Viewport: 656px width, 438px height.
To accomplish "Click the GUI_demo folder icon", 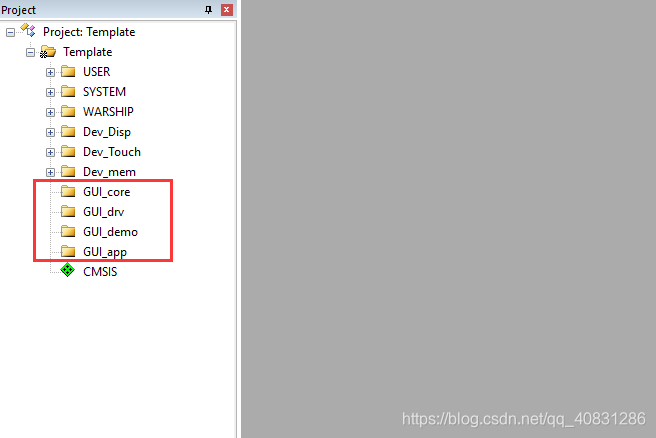I will pos(68,231).
